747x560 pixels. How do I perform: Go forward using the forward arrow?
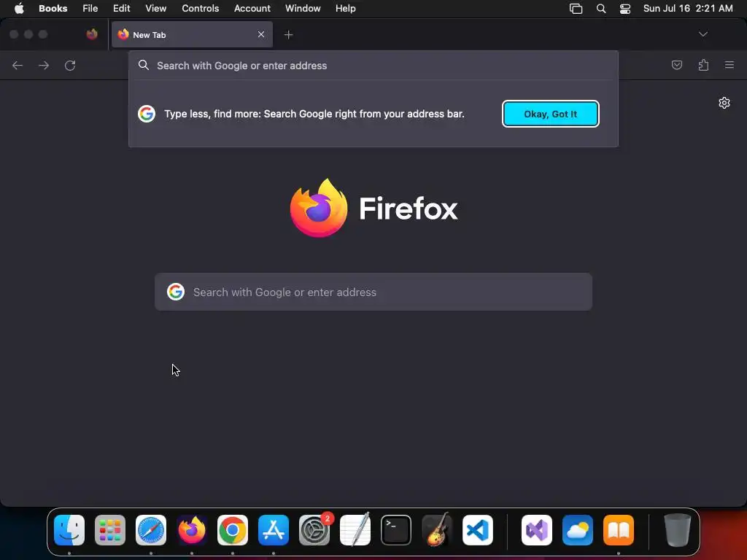pos(44,65)
